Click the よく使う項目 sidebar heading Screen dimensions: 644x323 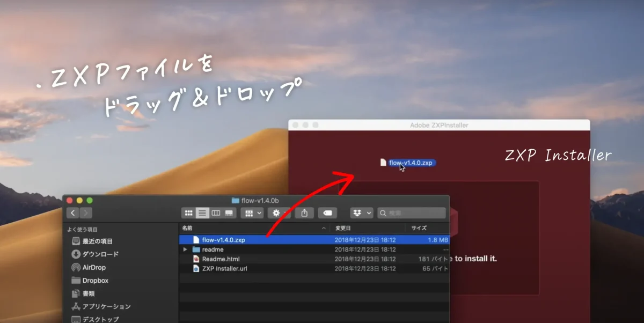(x=82, y=229)
